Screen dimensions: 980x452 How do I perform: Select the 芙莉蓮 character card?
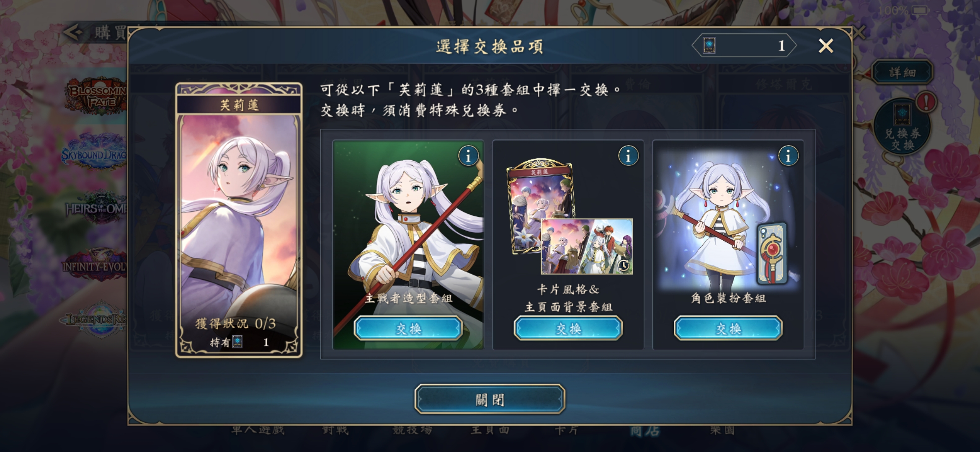239,220
